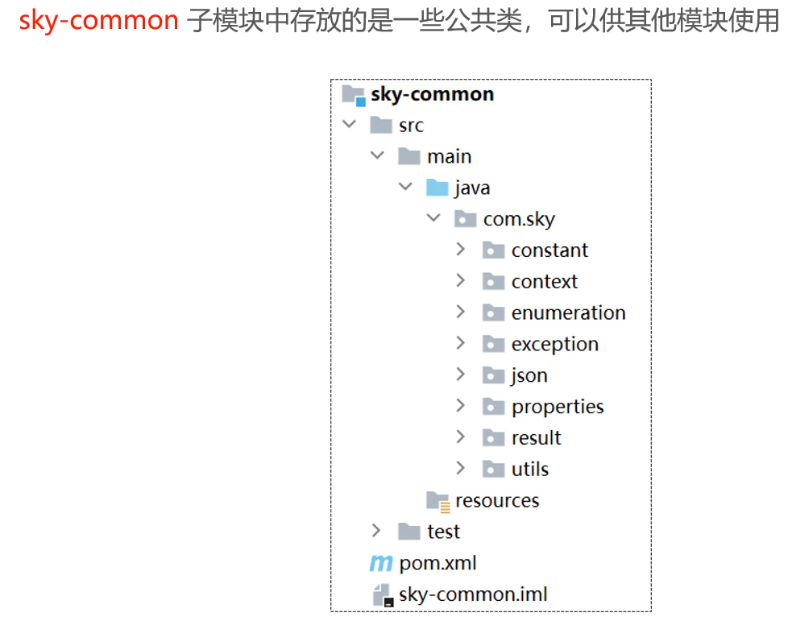This screenshot has height=619, width=795.
Task: Expand the test folder chevron
Action: pyautogui.click(x=376, y=531)
